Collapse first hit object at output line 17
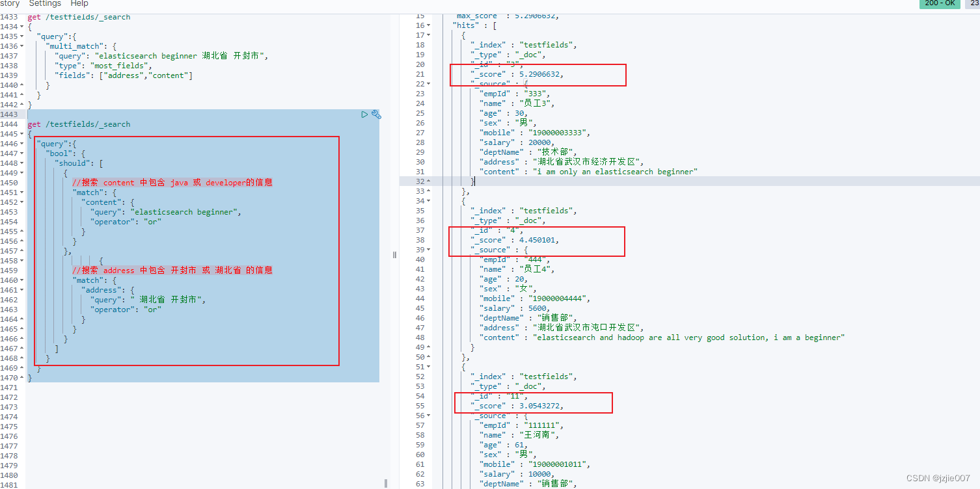The width and height of the screenshot is (980, 489). click(x=428, y=35)
